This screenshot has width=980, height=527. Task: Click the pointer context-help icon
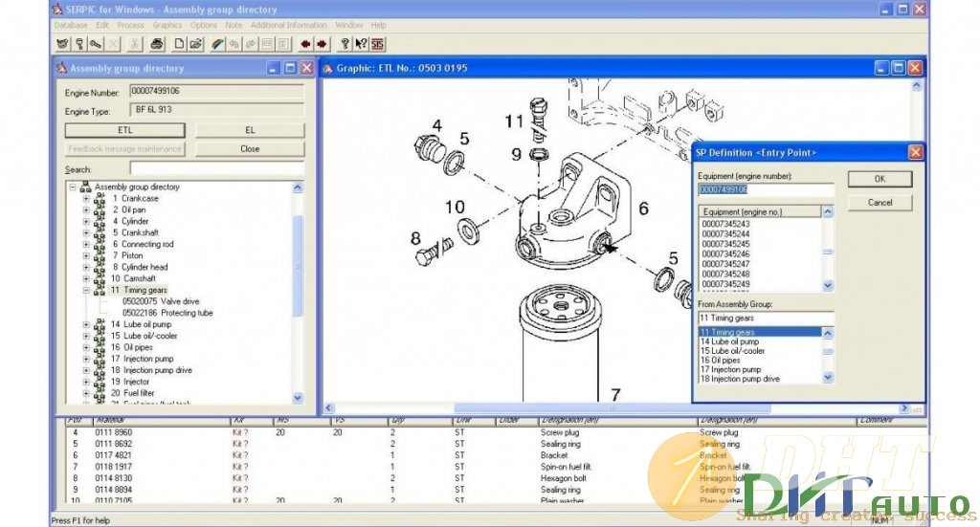click(361, 44)
